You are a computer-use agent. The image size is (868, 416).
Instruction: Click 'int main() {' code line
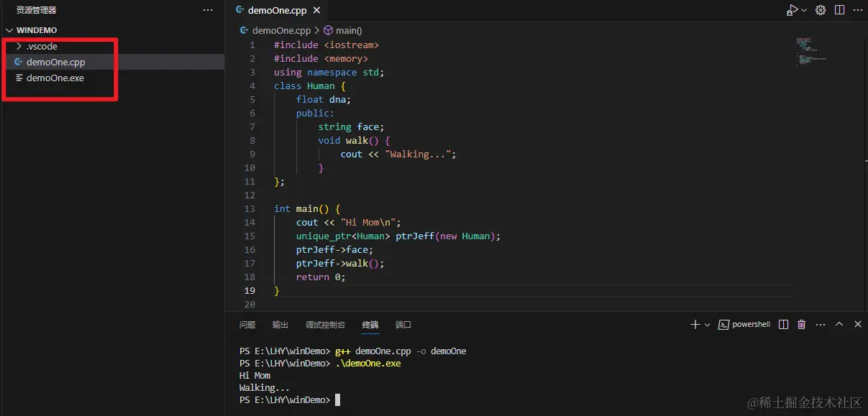tap(307, 208)
